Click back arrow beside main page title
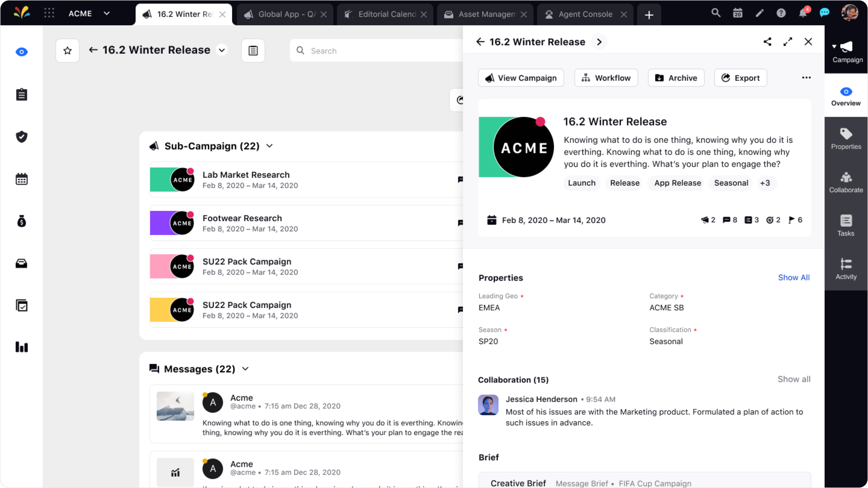This screenshot has height=488, width=868. coord(93,50)
